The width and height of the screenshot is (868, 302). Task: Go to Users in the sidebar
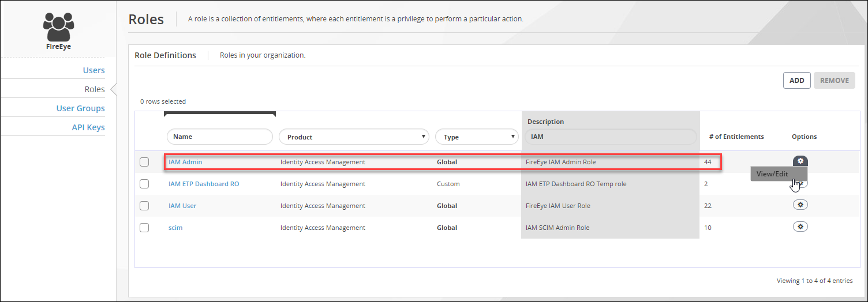(94, 70)
